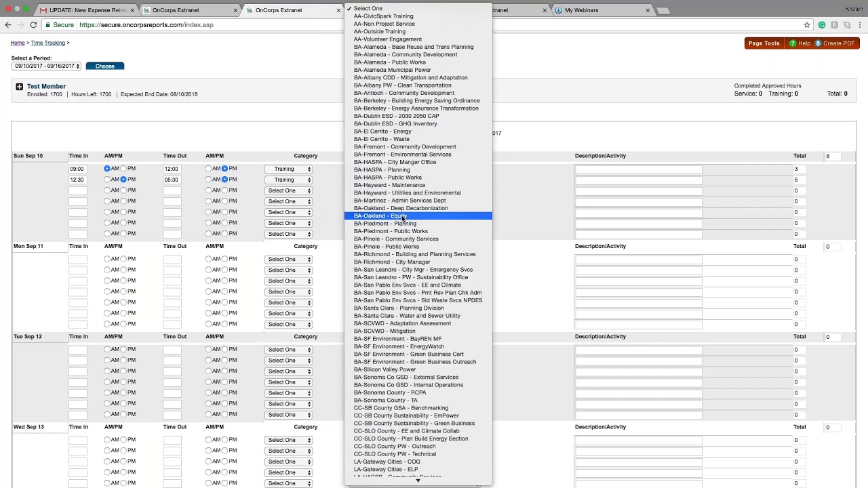Select PM for Sun Sep 10 09:00 Time In

123,169
